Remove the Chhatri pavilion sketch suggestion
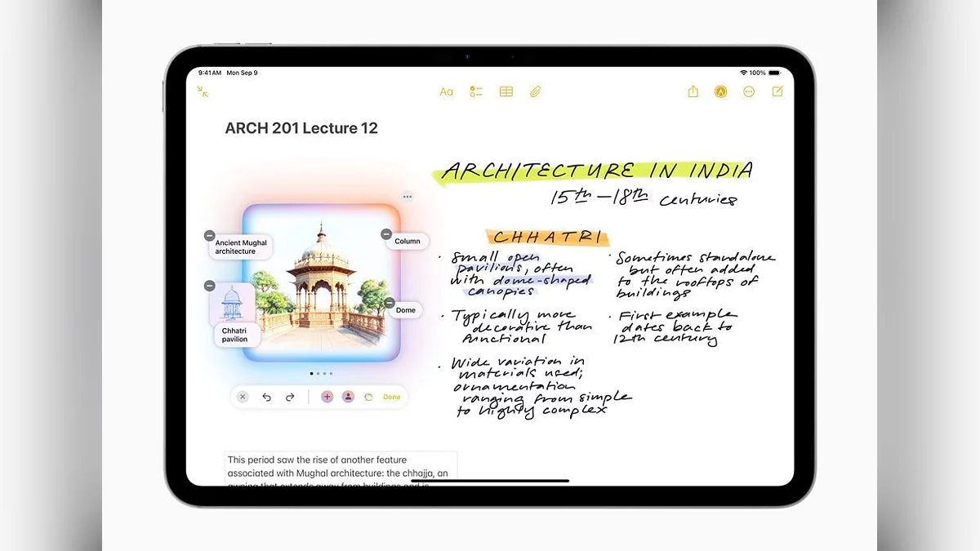 (210, 286)
